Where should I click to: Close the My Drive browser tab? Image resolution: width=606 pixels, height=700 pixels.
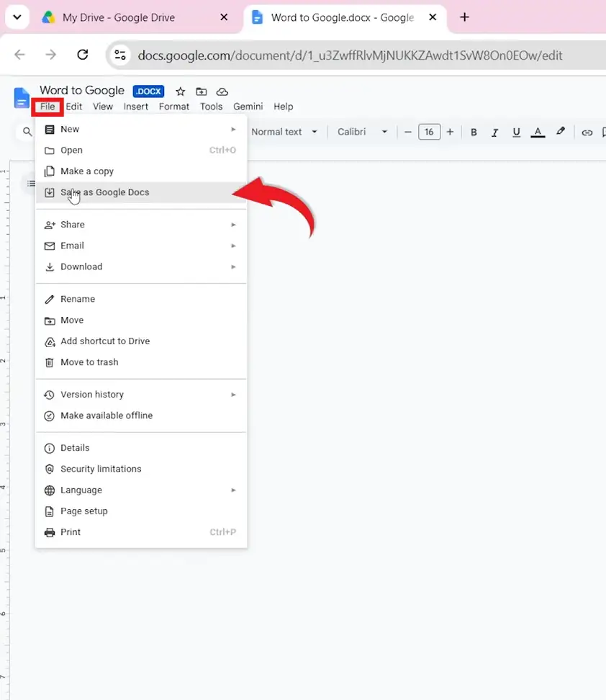224,17
